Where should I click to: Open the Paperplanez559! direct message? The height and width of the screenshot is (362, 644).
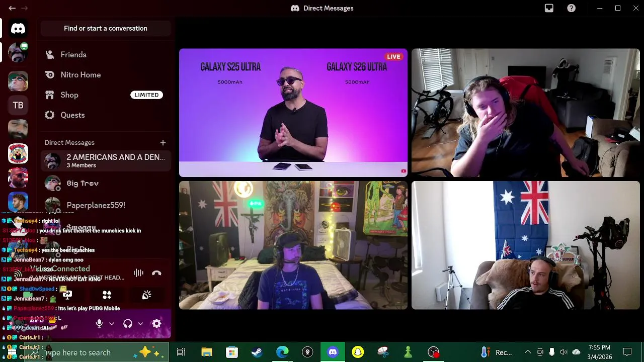pos(106,205)
